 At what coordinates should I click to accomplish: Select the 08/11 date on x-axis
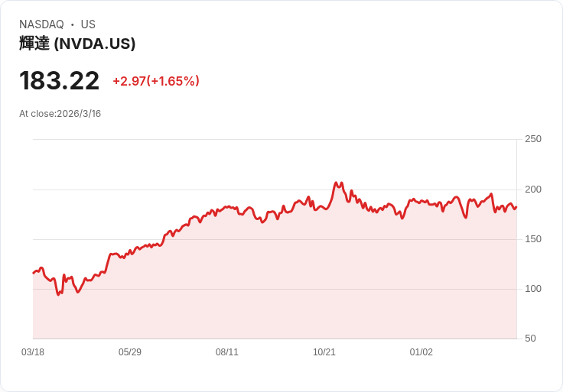(x=227, y=352)
